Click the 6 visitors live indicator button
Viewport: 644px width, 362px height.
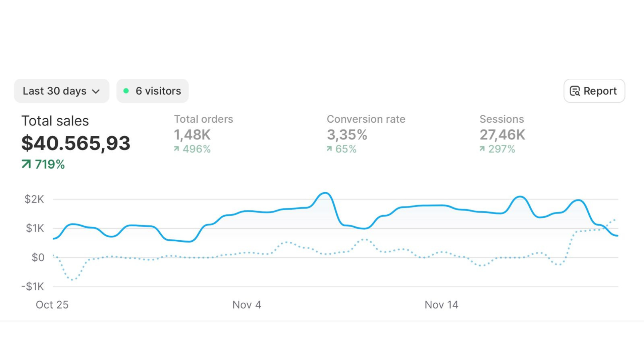153,91
